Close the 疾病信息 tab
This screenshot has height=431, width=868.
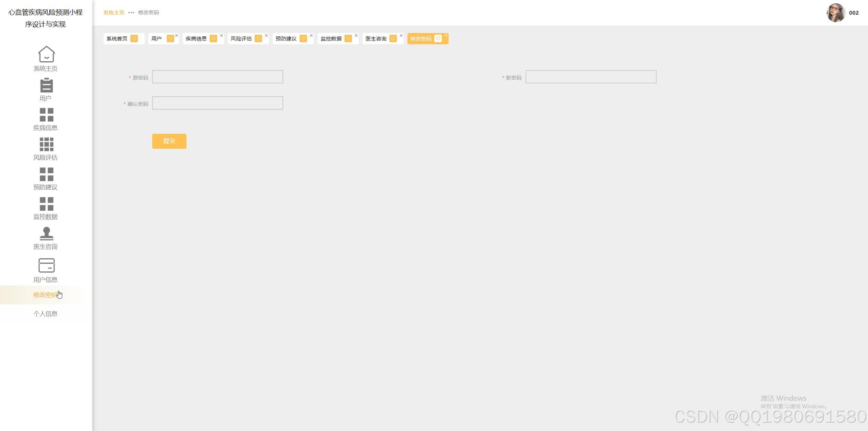[x=222, y=35]
